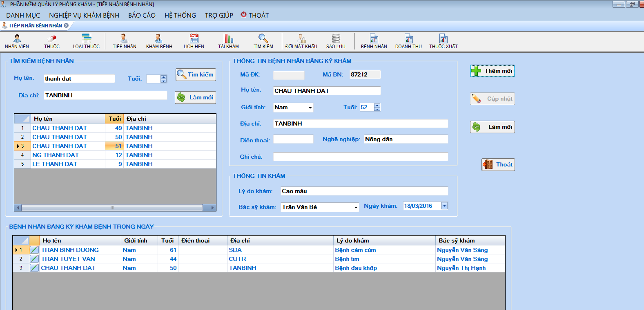Click the patient Họ tên field
Image resolution: width=644 pixels, height=310 pixels.
pyautogui.click(x=327, y=91)
